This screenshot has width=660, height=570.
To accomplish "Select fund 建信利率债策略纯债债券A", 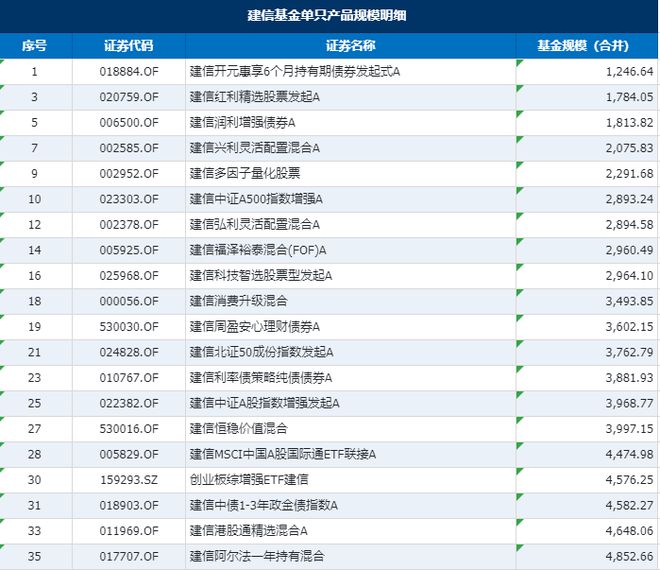I will tap(261, 378).
